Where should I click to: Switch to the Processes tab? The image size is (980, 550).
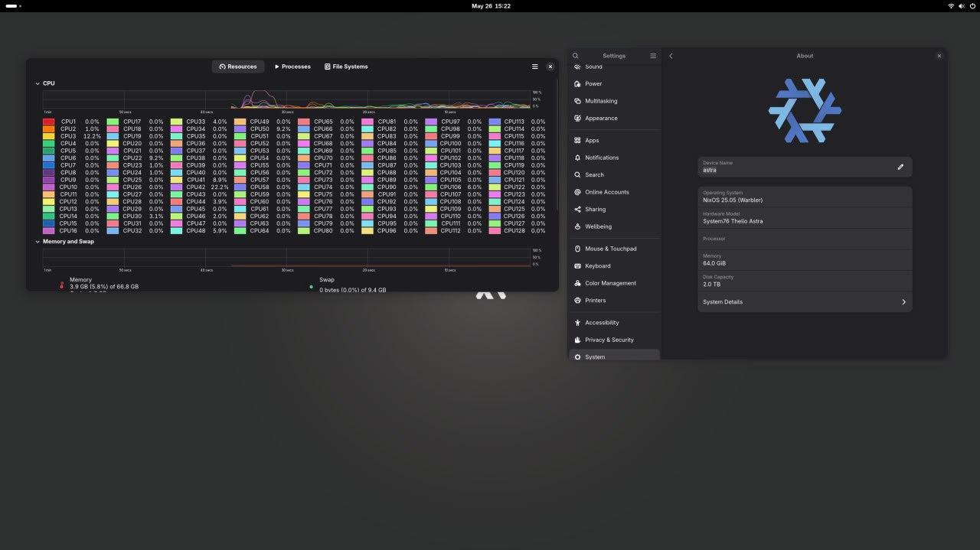point(292,67)
